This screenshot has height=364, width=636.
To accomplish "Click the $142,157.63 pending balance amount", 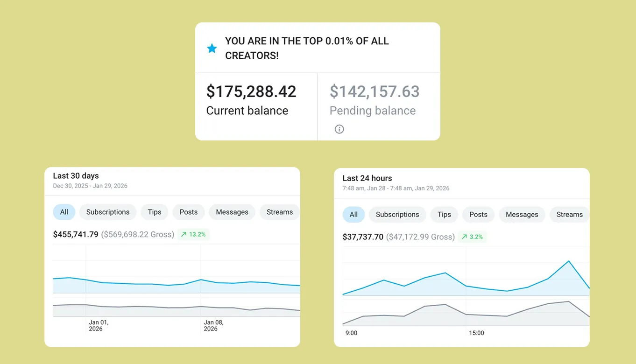I will click(375, 91).
